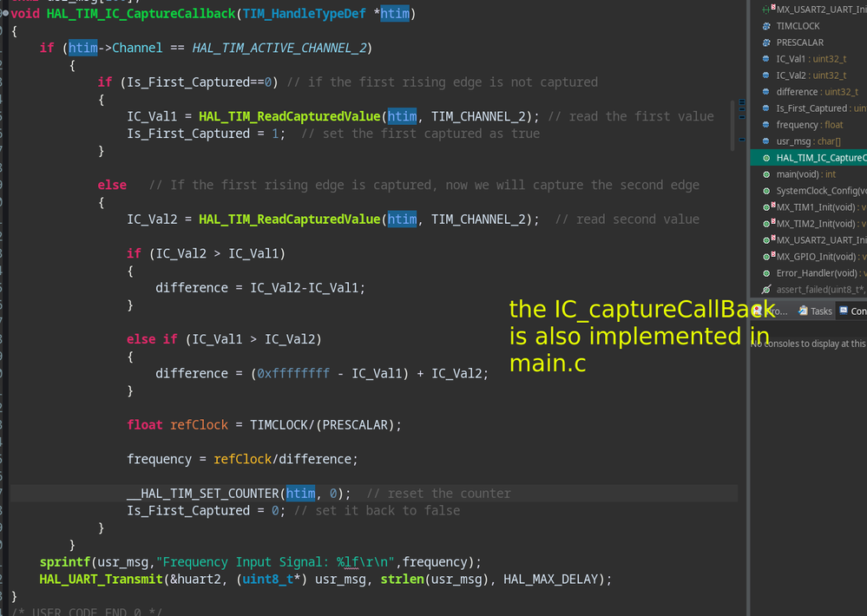Click "Frequency Input Signal" string literal
This screenshot has width=867, height=616.
275,562
